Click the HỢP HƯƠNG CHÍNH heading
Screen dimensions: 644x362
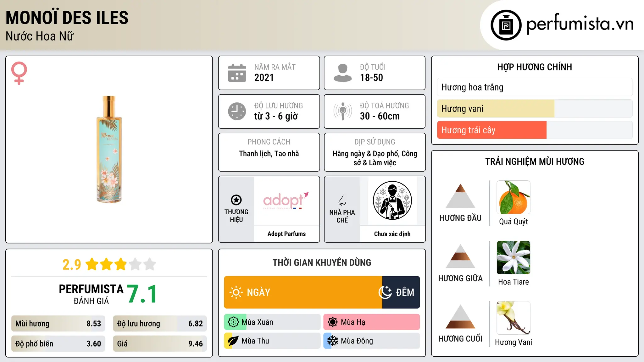tap(535, 67)
